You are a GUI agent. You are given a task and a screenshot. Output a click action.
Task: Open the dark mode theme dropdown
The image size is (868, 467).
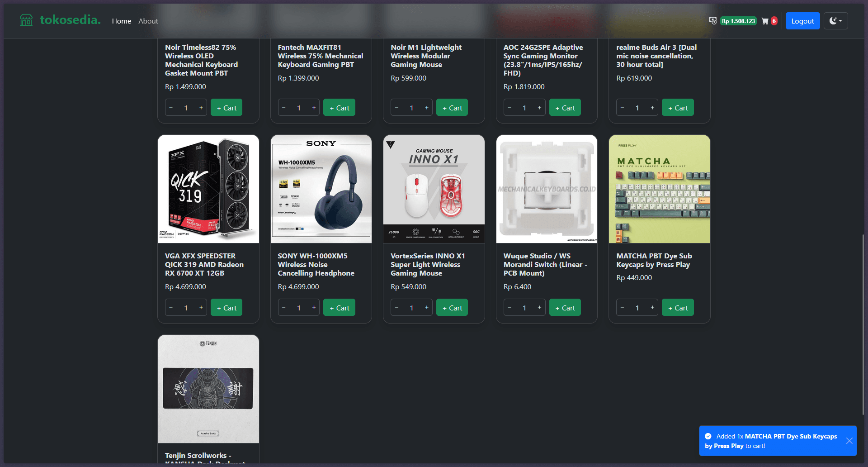835,21
